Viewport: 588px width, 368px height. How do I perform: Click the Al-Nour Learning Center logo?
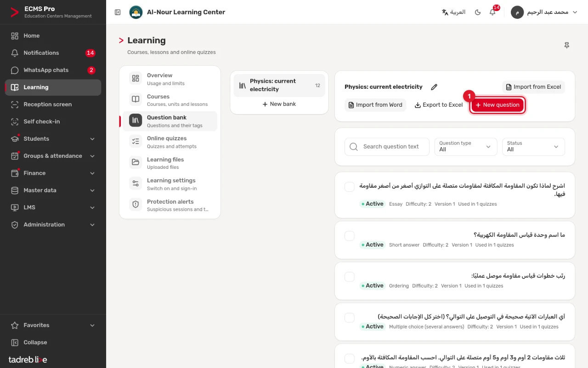(x=136, y=12)
